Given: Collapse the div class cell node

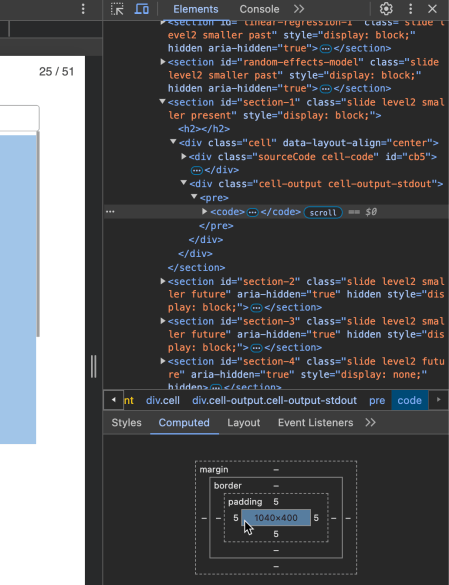Looking at the screenshot, I should point(173,142).
